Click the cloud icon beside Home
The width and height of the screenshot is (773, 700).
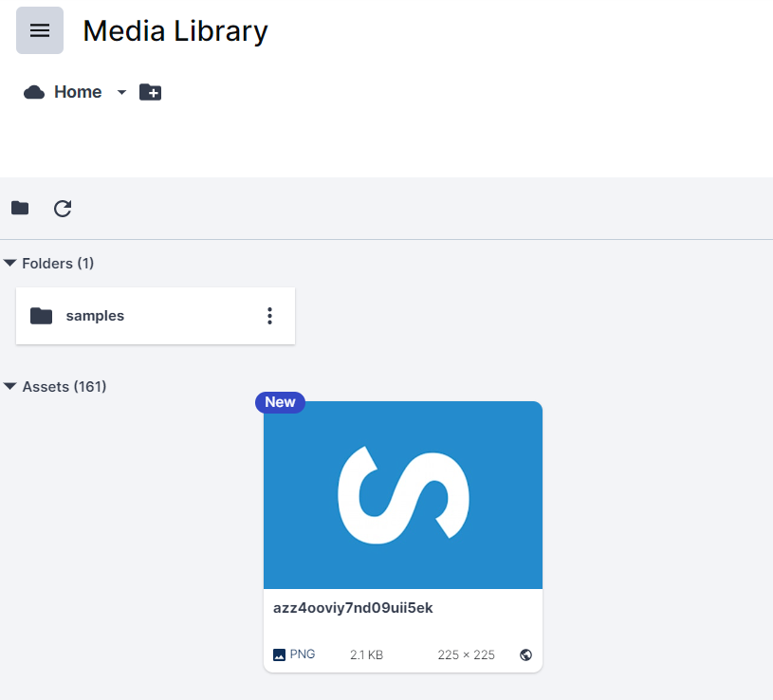[34, 92]
